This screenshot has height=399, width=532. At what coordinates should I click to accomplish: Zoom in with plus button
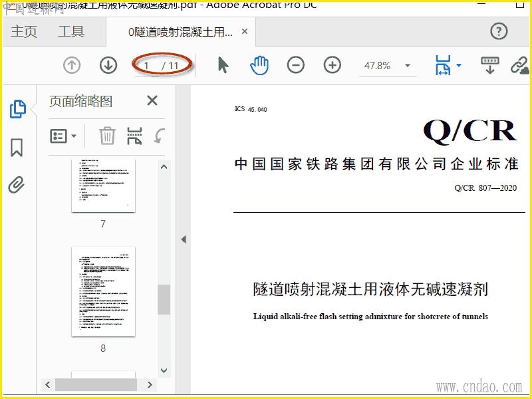pyautogui.click(x=332, y=65)
